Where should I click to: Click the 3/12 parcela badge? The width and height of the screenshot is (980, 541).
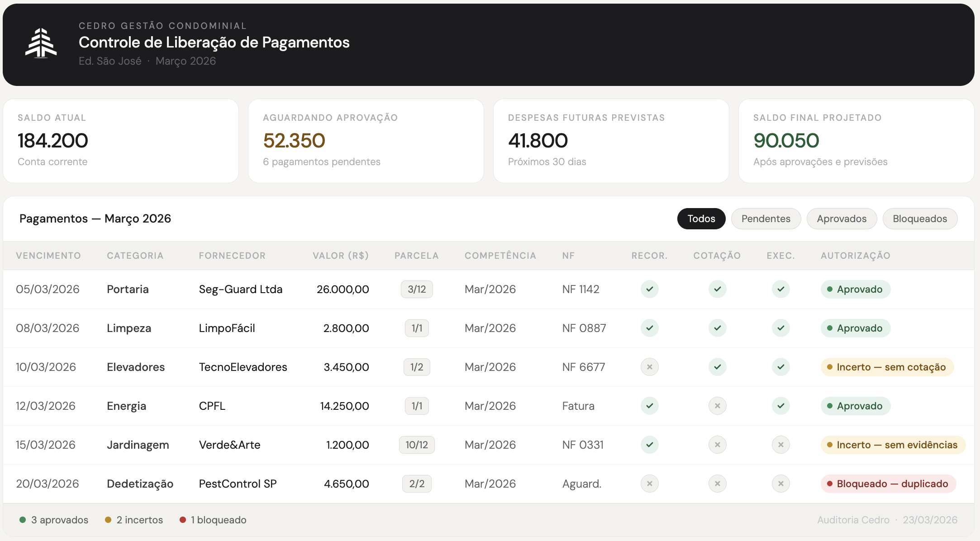point(416,289)
